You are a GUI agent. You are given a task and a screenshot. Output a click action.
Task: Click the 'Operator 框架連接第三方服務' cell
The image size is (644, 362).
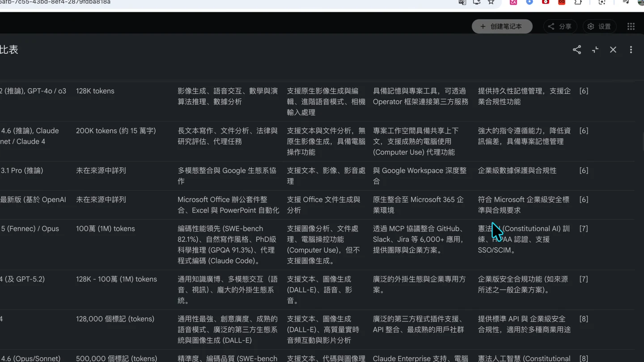[420, 96]
